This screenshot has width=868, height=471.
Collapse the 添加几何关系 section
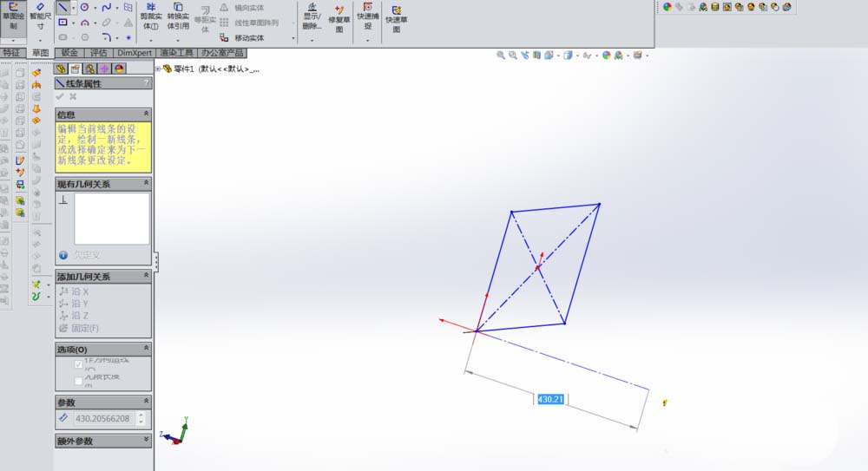tap(146, 276)
